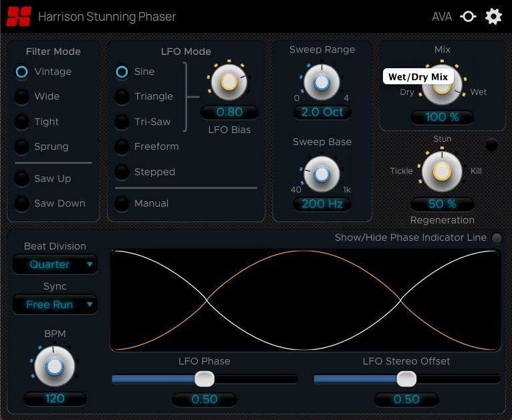Click the LFO Bias knob
512x420 pixels.
pyautogui.click(x=229, y=82)
